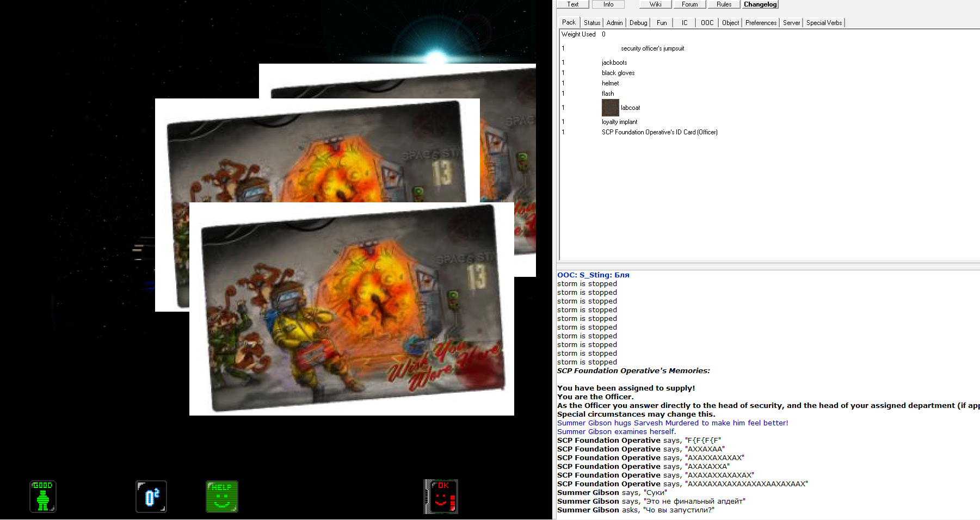This screenshot has width=980, height=520.
Task: Click the "You are the Officer." line
Action: (x=595, y=397)
